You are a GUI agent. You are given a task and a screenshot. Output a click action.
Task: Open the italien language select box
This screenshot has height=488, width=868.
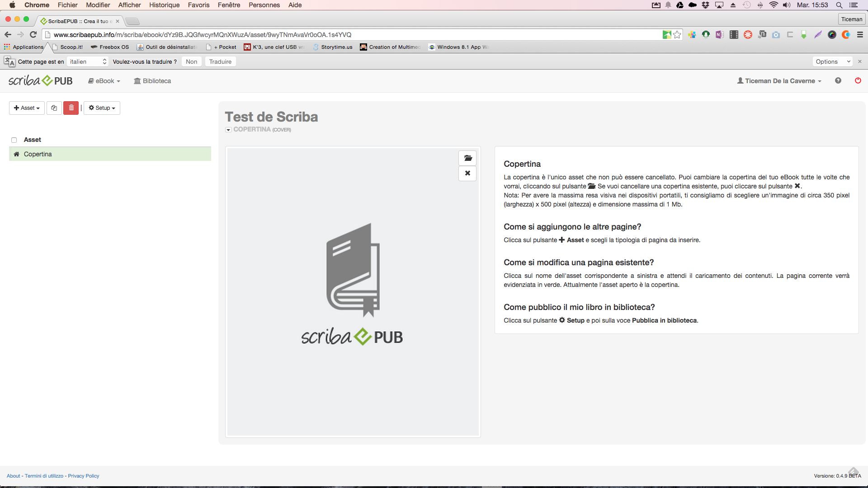coord(88,61)
